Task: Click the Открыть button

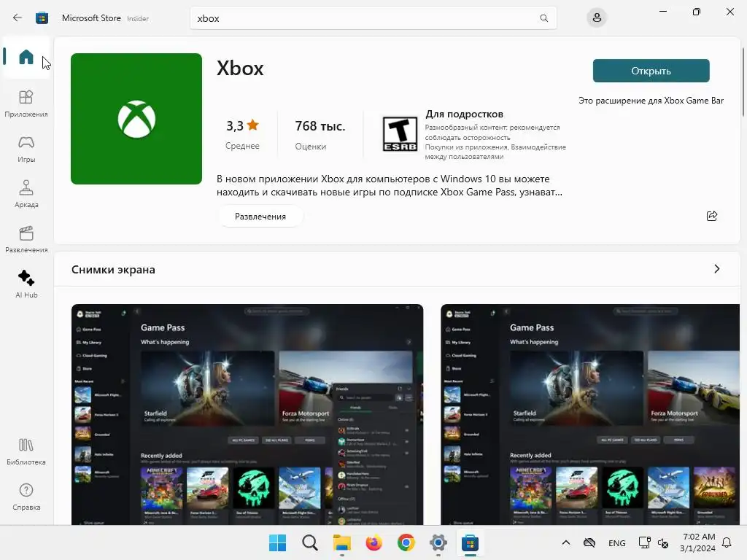Action: point(651,71)
